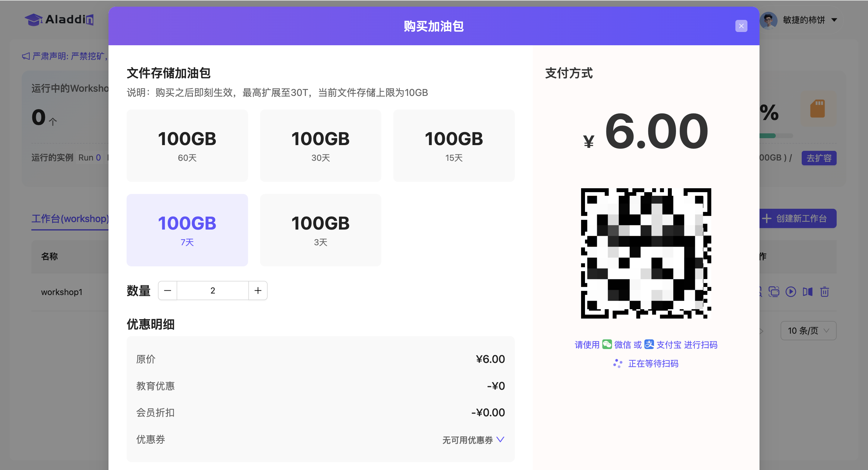Open the 敏捷的柿饼 user menu arrow
The height and width of the screenshot is (470, 868).
pyautogui.click(x=834, y=20)
